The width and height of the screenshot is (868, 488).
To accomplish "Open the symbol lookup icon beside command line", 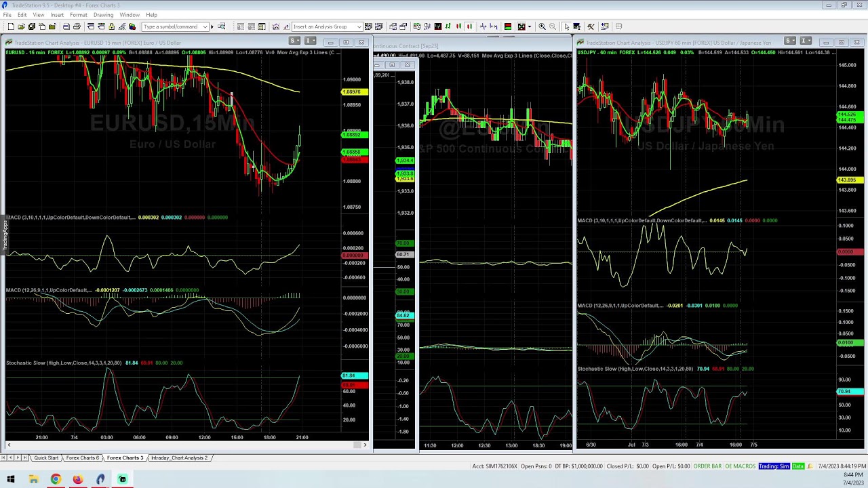I will (x=221, y=26).
